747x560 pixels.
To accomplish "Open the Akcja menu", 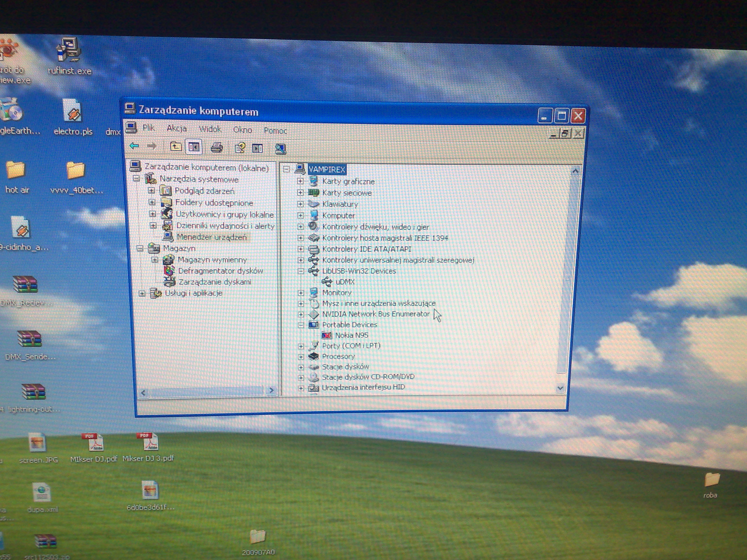I will click(176, 128).
